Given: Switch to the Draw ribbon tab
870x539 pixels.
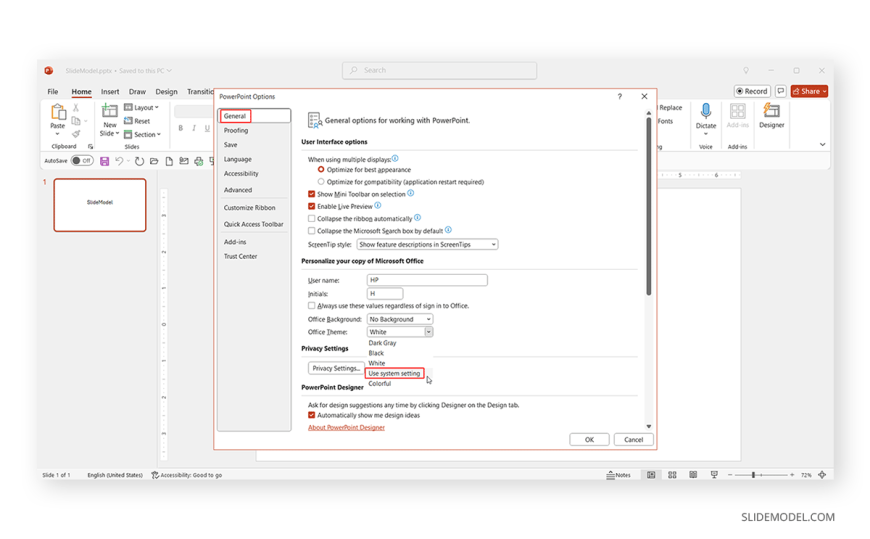Looking at the screenshot, I should (137, 92).
